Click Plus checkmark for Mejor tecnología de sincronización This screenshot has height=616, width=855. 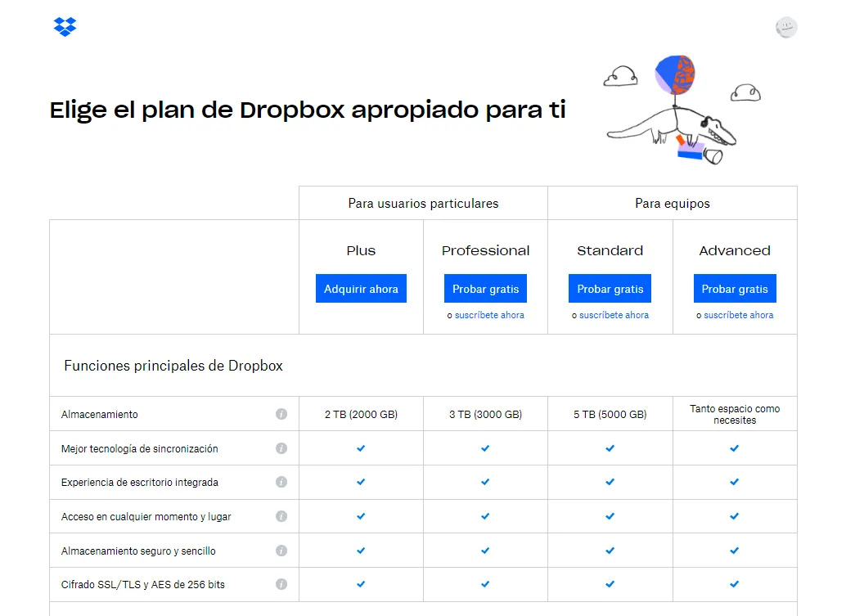(x=361, y=448)
